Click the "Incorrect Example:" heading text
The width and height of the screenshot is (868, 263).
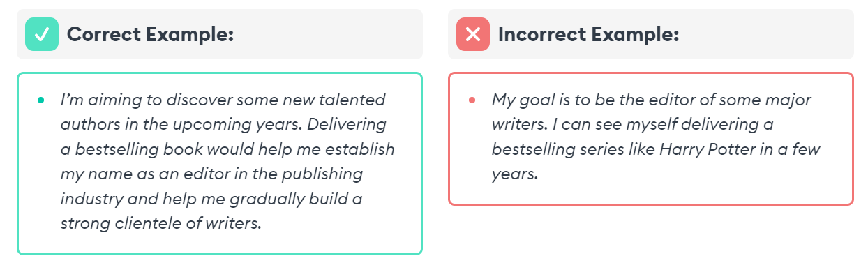click(589, 34)
